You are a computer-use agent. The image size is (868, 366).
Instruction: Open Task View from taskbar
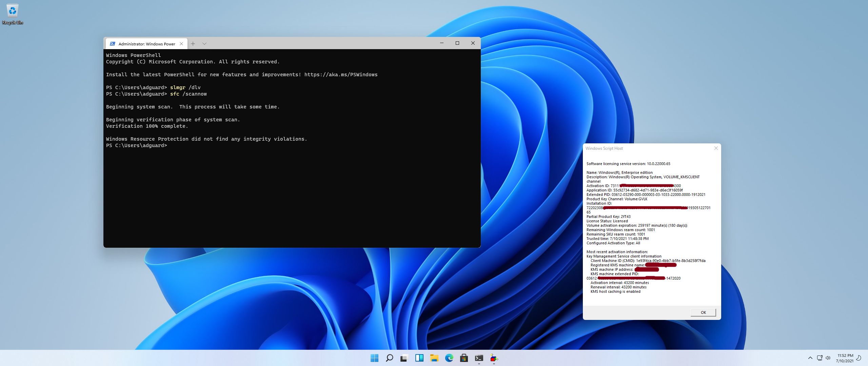[x=404, y=358]
